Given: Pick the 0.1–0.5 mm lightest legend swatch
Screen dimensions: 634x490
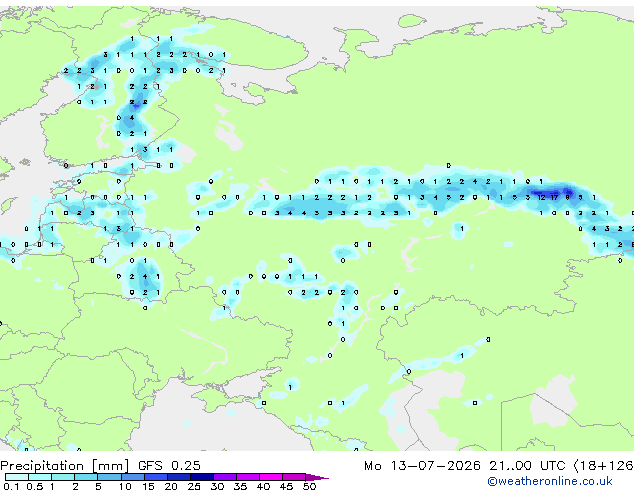Looking at the screenshot, I should pos(17,477).
